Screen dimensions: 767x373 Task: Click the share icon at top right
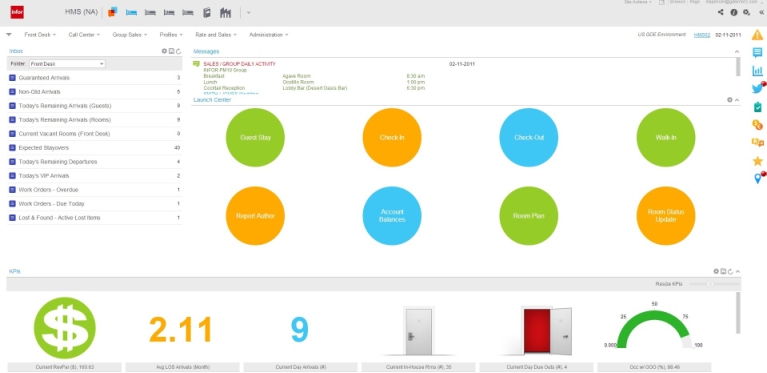click(x=721, y=13)
